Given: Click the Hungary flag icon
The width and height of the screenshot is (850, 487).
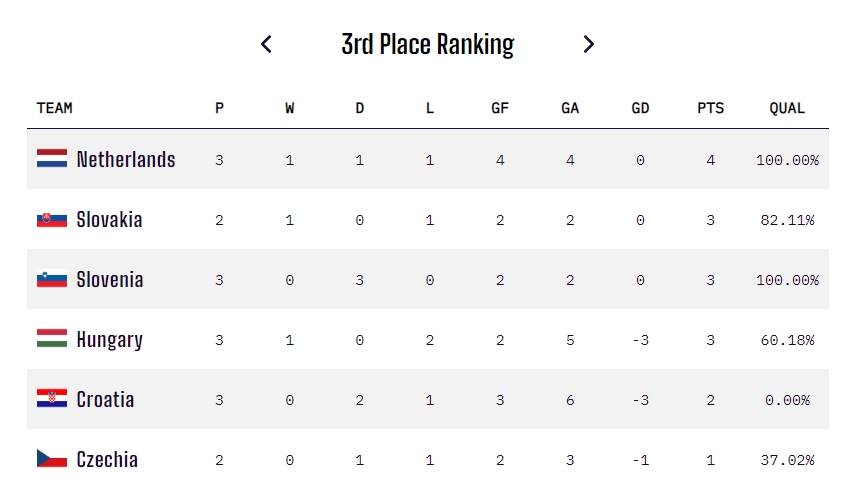Looking at the screenshot, I should tap(52, 339).
